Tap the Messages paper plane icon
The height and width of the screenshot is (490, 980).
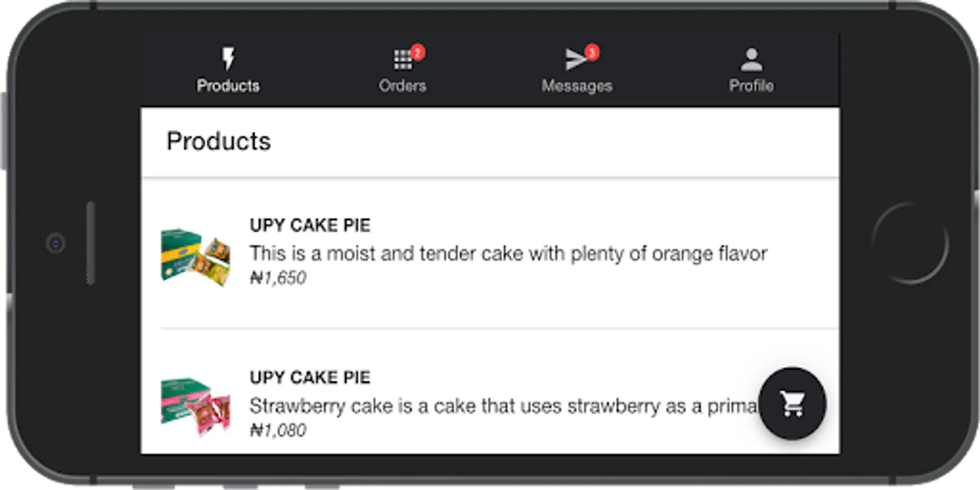coord(575,59)
